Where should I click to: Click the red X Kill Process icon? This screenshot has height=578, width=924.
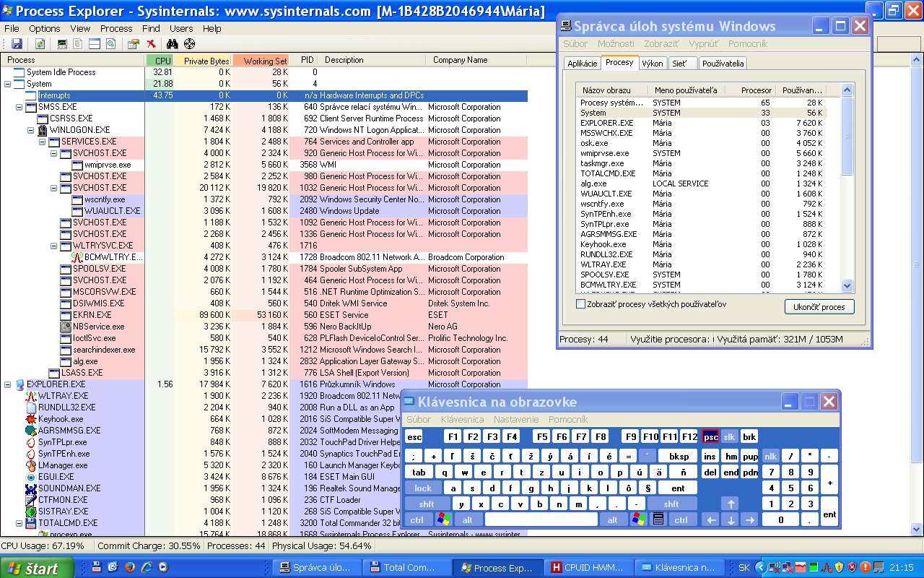[151, 44]
